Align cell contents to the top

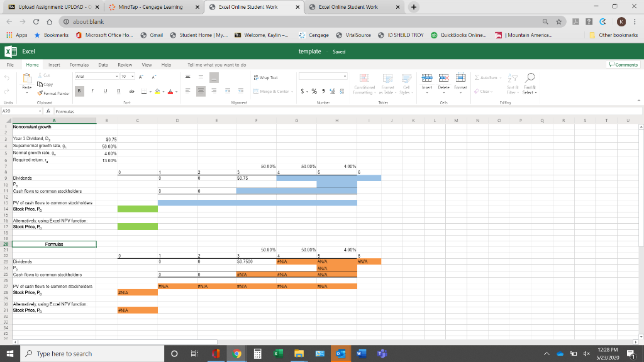(x=187, y=77)
